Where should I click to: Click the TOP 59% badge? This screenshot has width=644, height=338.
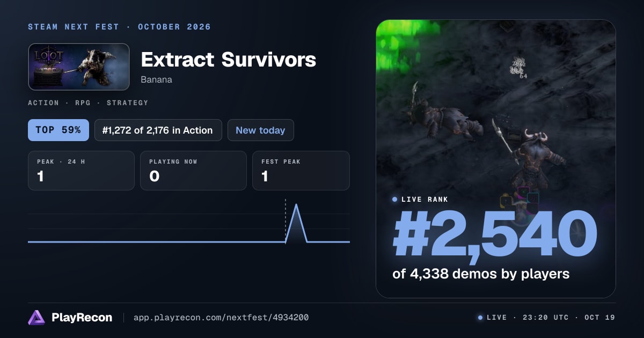pyautogui.click(x=58, y=130)
